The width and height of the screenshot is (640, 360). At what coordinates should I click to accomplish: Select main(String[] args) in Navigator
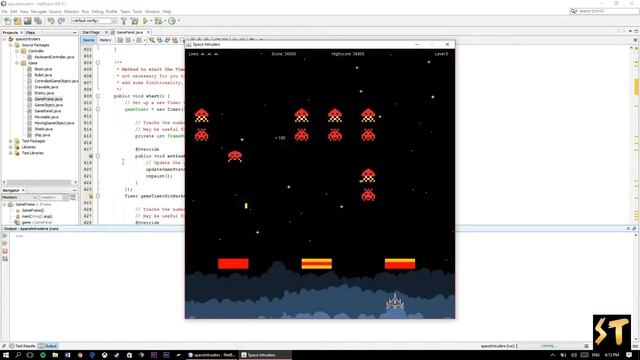tap(37, 216)
